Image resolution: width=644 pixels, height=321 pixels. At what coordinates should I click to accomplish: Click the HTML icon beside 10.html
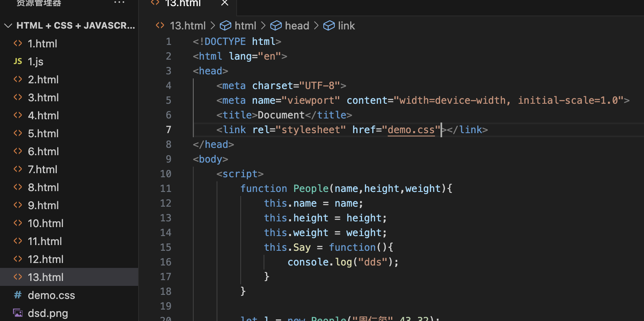pos(18,223)
